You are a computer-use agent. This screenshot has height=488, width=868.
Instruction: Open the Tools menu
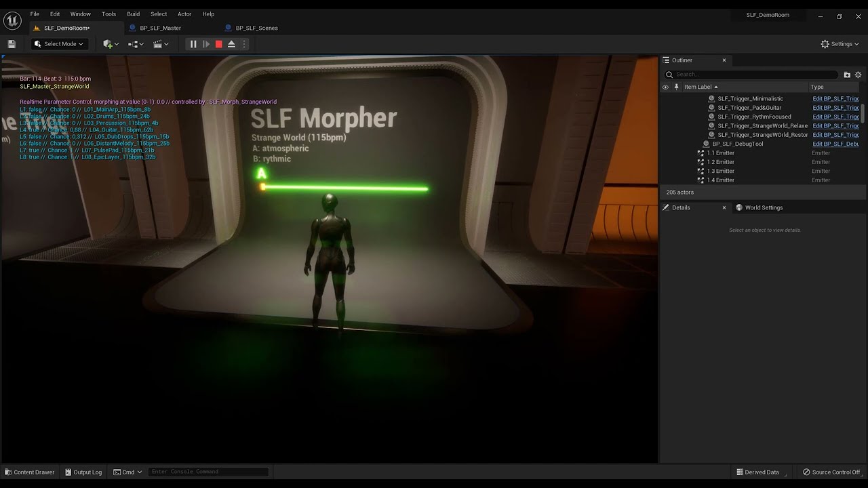point(108,14)
